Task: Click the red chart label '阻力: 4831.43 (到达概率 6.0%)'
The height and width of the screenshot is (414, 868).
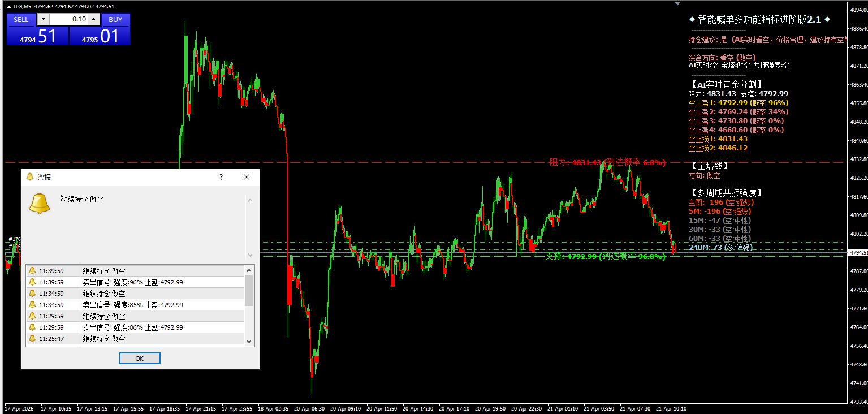Action: tap(607, 162)
